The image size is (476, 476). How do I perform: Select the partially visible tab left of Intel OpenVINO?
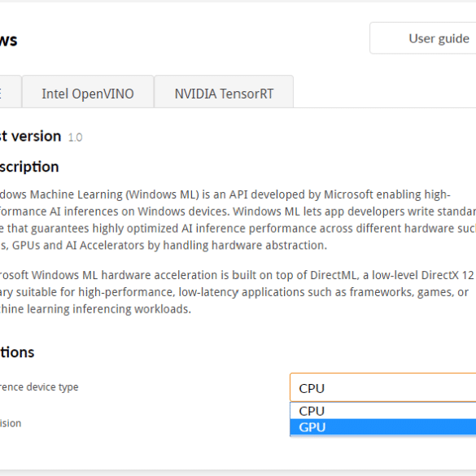(x=11, y=92)
